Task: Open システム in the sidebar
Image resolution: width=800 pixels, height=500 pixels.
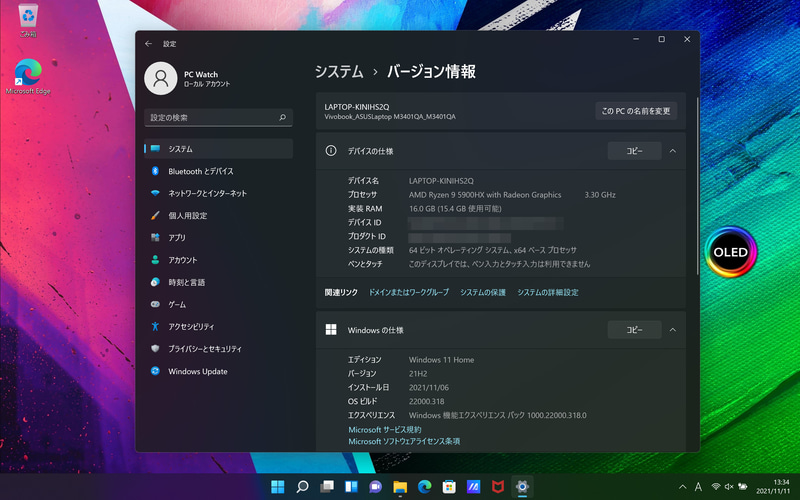Action: [x=218, y=148]
